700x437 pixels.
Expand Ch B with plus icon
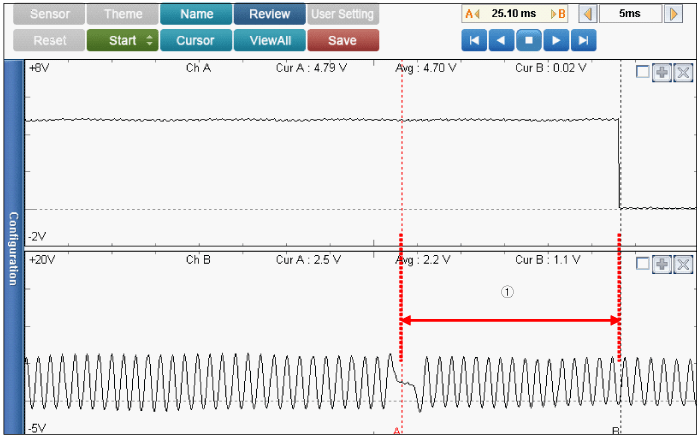click(662, 264)
